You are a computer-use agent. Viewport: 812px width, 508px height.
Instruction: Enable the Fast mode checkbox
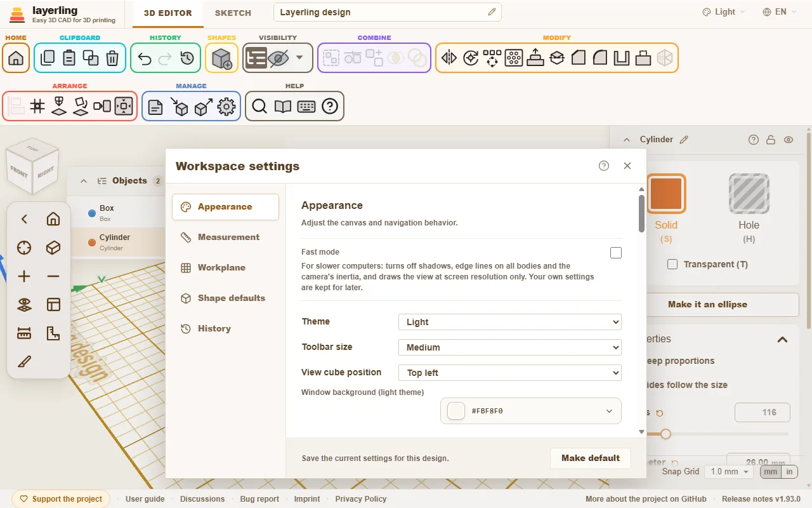pos(615,253)
